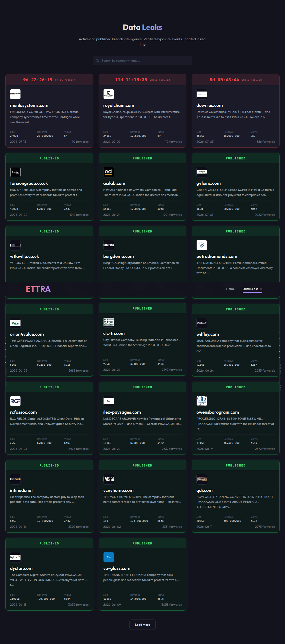Open the downnies.com leak title link
Viewport: 285px width, 644px height.
click(210, 106)
